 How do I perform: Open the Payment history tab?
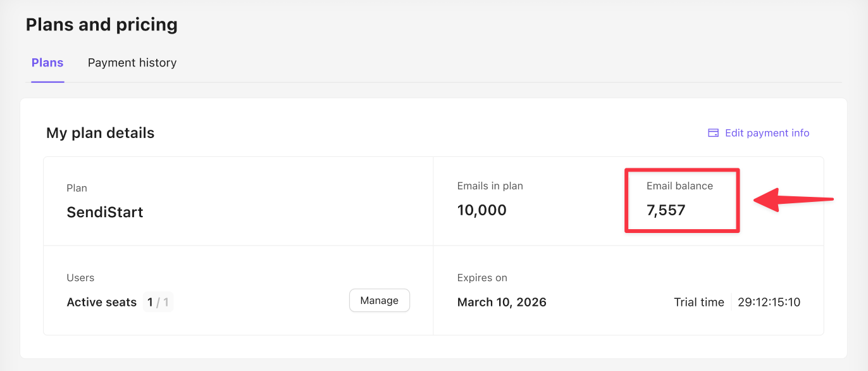click(x=132, y=63)
